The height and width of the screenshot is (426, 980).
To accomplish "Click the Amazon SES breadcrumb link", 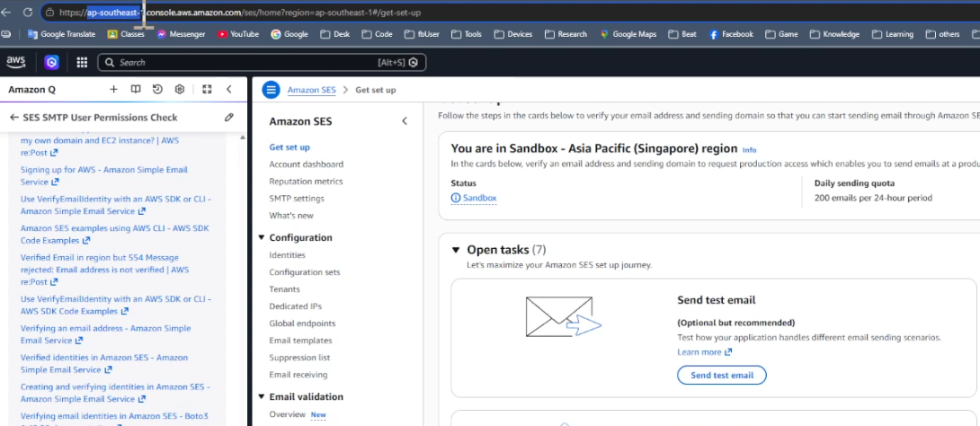I will coord(311,90).
